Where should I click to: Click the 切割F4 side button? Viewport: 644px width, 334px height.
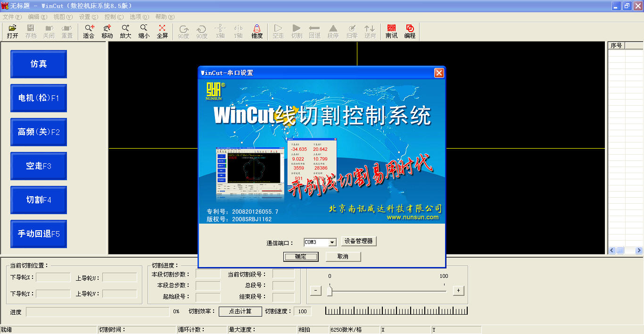(x=39, y=200)
